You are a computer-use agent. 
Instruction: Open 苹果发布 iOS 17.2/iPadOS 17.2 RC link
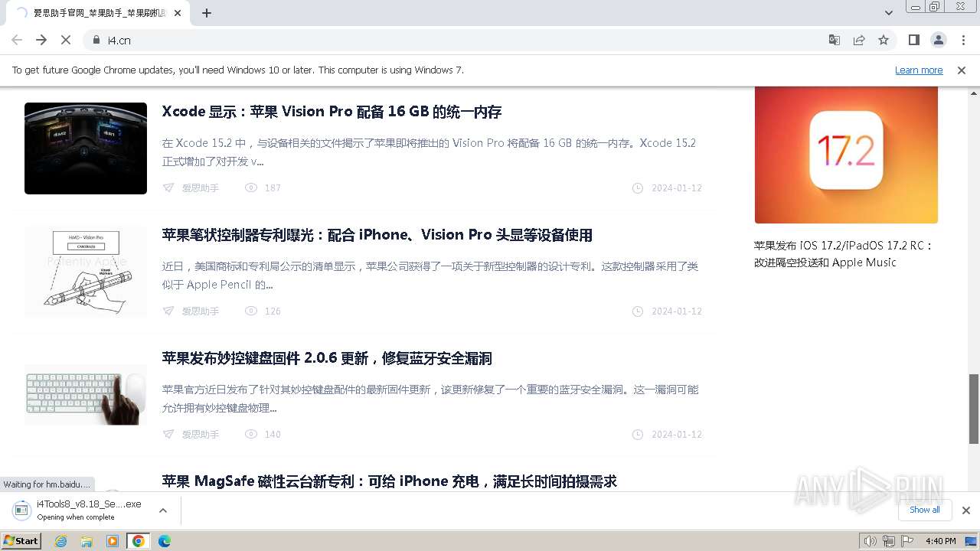844,254
